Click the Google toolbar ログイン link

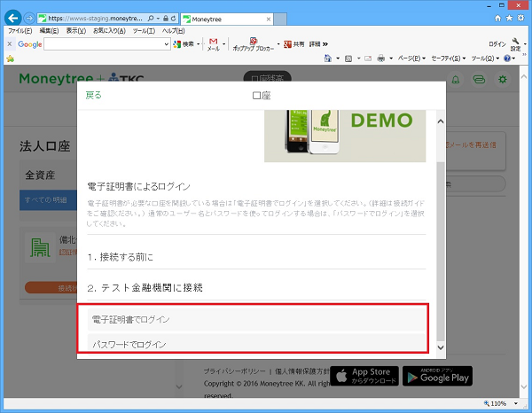pyautogui.click(x=497, y=44)
